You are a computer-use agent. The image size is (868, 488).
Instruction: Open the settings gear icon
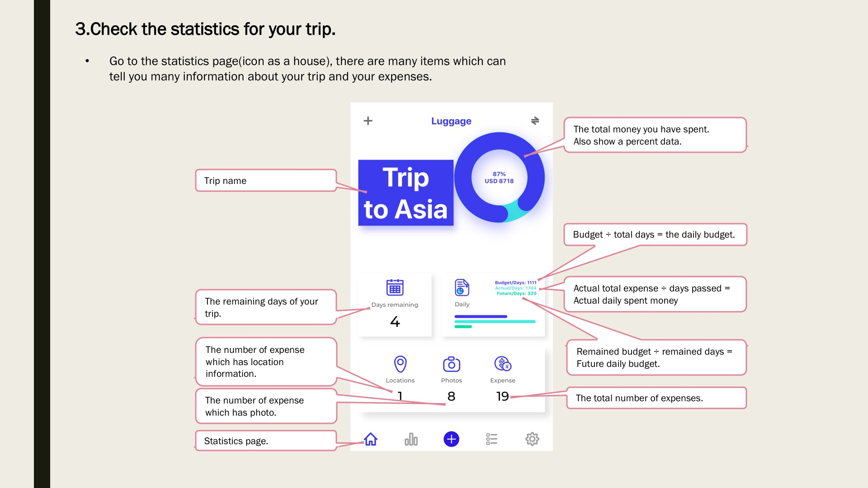click(532, 439)
